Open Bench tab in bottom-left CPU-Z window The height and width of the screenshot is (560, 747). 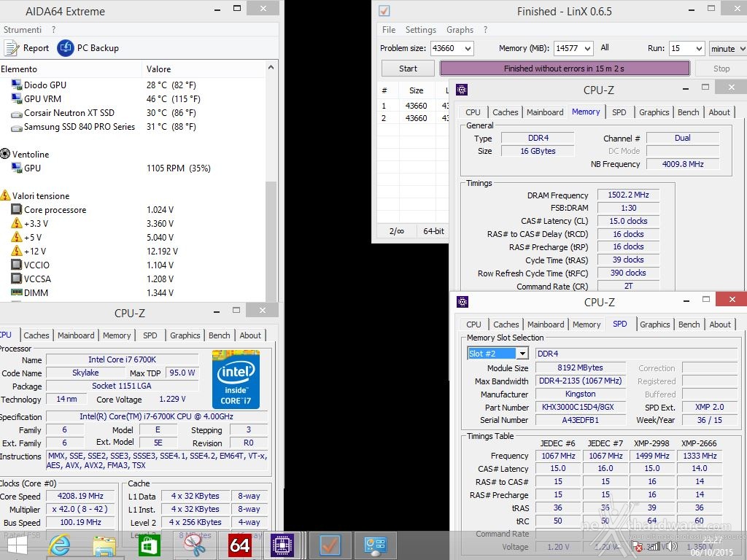pos(219,335)
